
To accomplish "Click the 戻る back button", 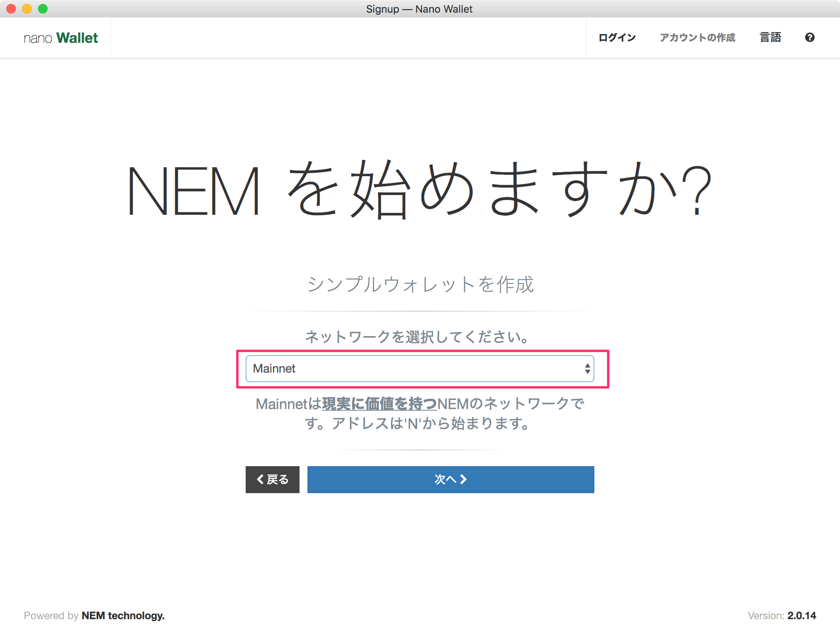I will click(273, 480).
